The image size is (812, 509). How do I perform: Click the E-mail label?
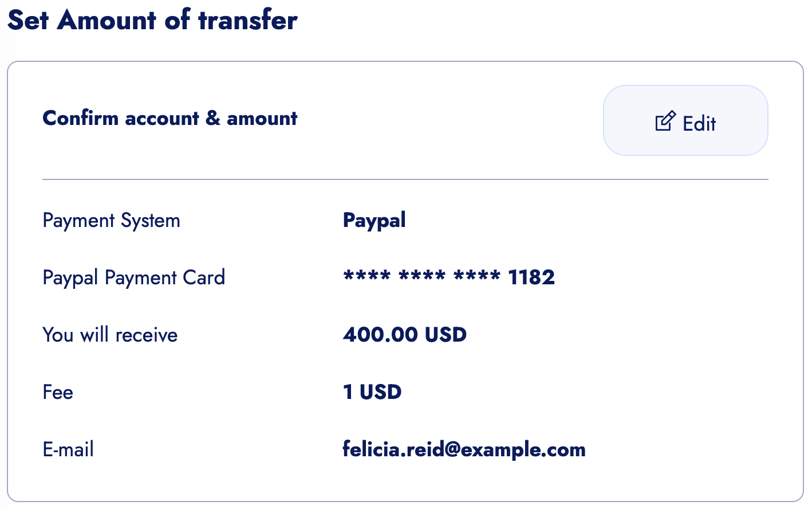(x=68, y=450)
